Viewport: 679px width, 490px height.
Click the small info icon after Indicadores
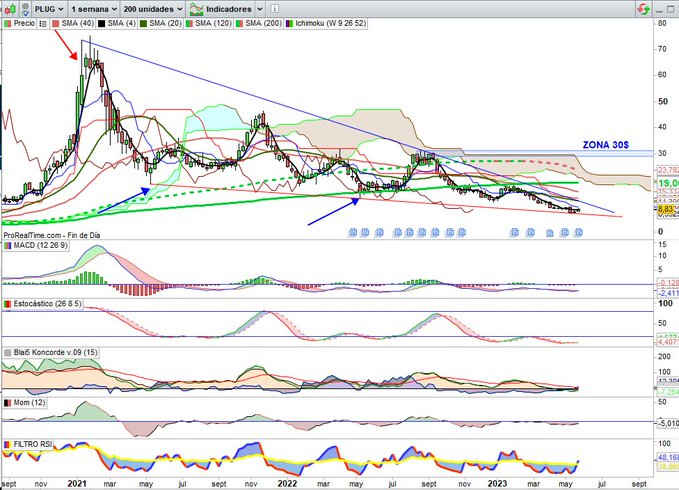[x=275, y=9]
